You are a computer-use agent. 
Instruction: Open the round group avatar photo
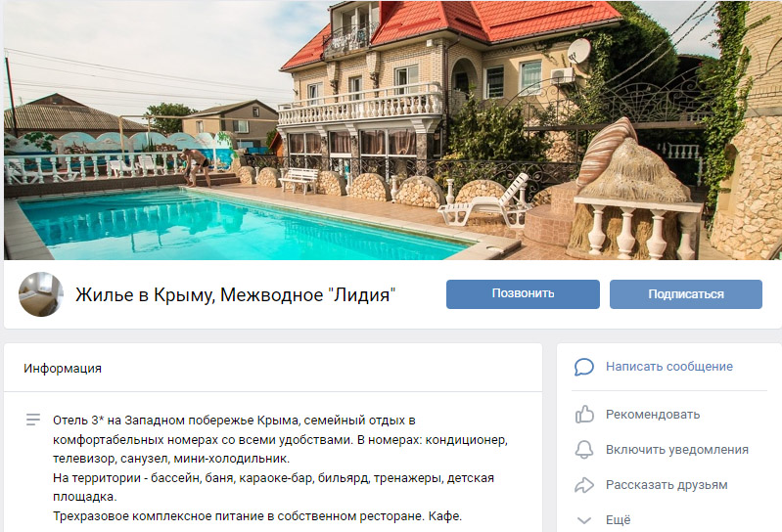coord(41,294)
